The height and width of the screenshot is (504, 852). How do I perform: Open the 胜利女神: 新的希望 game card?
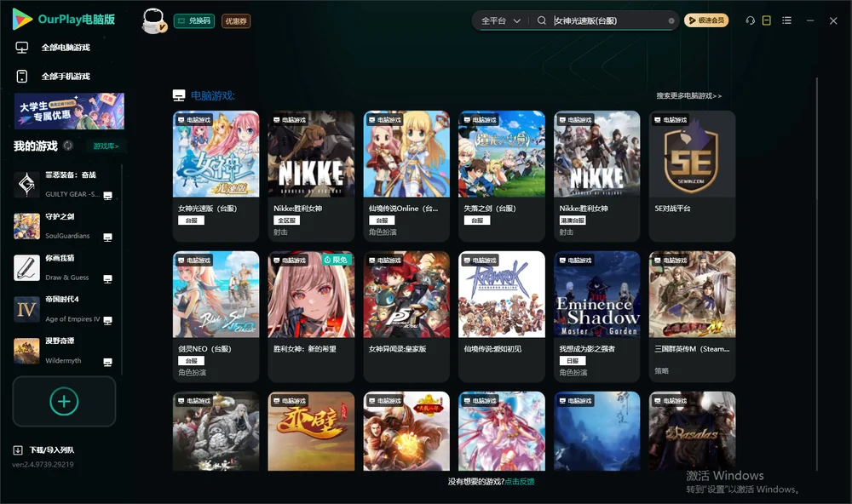tap(311, 317)
